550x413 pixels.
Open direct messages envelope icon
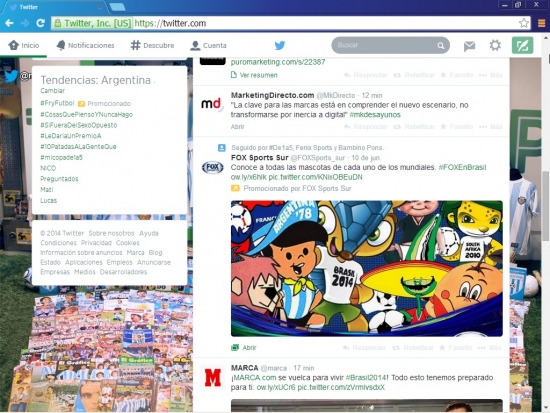click(469, 46)
